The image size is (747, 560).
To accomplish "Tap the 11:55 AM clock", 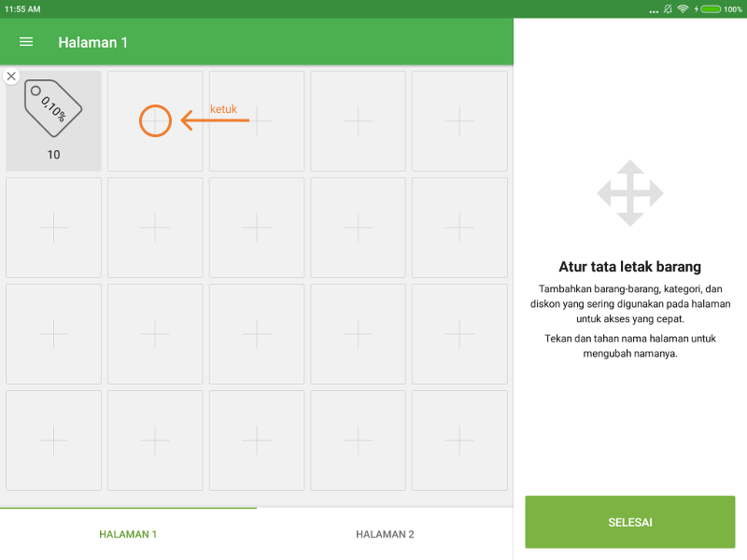I will pos(22,9).
